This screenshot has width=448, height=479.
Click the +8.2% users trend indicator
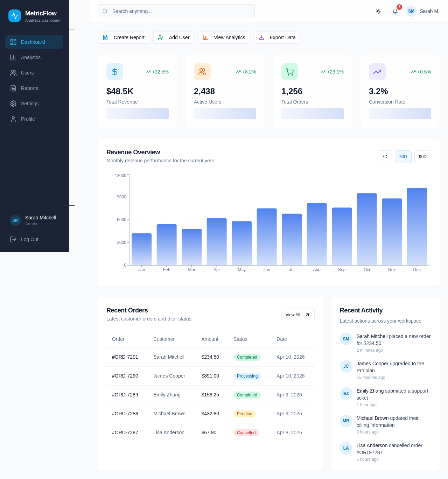pos(246,72)
